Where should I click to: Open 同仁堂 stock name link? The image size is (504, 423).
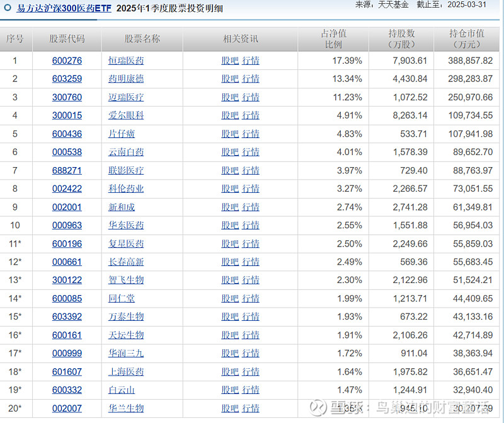[122, 299]
